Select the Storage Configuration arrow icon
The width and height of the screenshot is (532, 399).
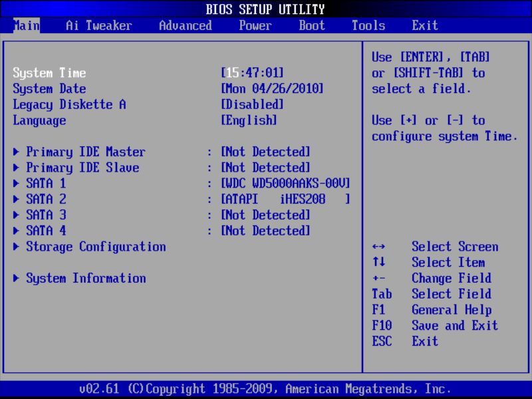pos(16,247)
